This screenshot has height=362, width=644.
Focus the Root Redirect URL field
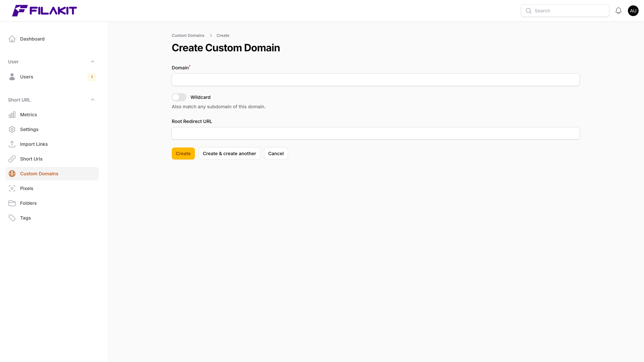coord(376,133)
